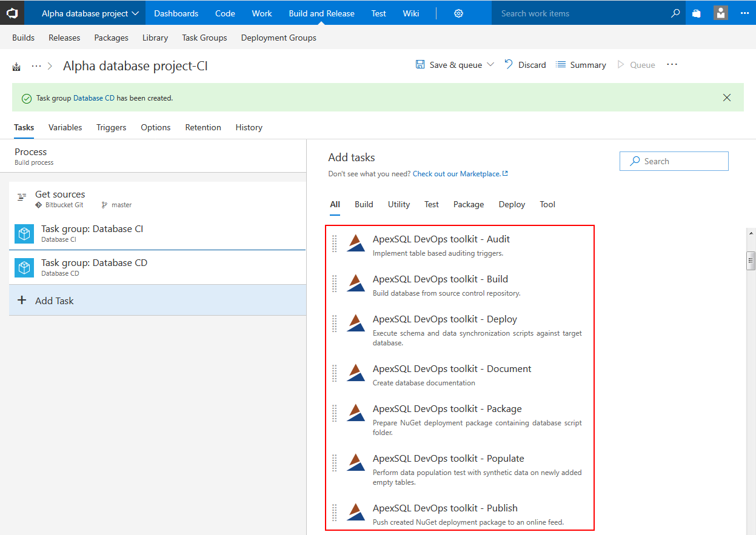Open the Code hub
Image resolution: width=756 pixels, height=535 pixels.
coord(225,13)
